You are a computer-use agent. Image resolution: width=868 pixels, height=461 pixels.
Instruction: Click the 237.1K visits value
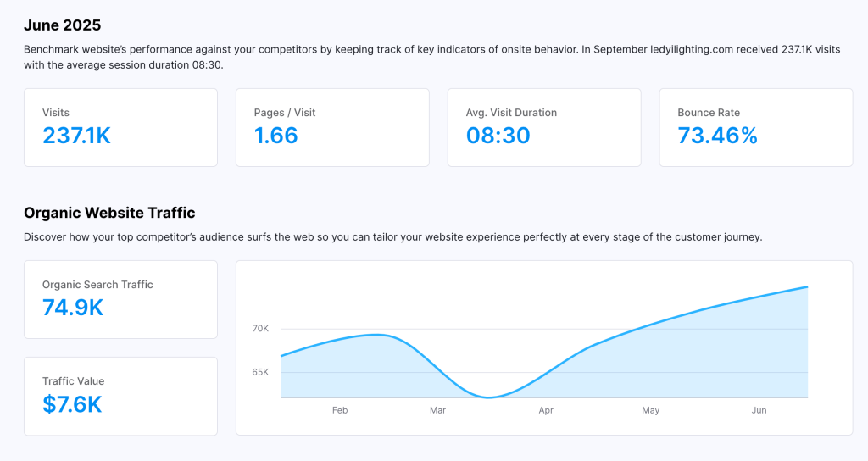76,136
